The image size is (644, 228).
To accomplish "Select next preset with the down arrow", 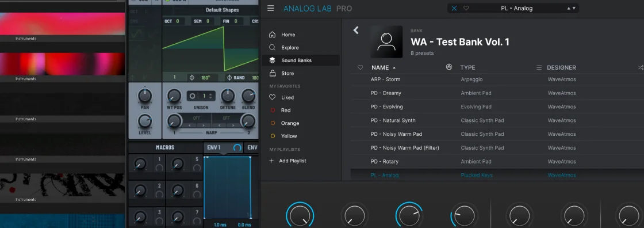I will point(574,8).
